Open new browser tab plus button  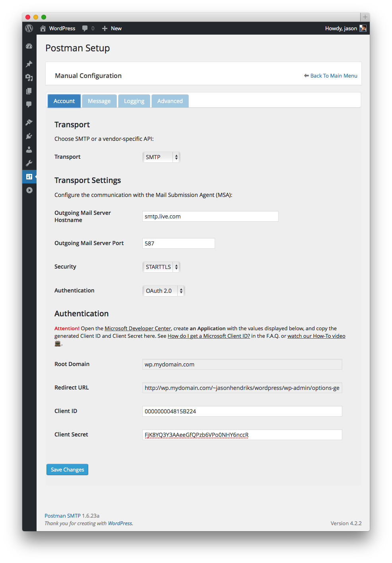click(365, 17)
